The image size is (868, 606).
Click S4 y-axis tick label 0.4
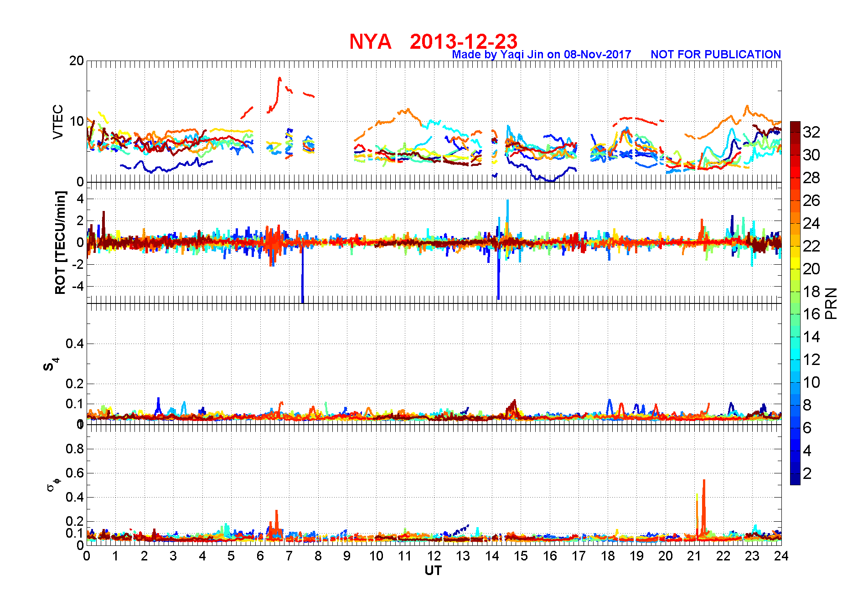[x=75, y=344]
